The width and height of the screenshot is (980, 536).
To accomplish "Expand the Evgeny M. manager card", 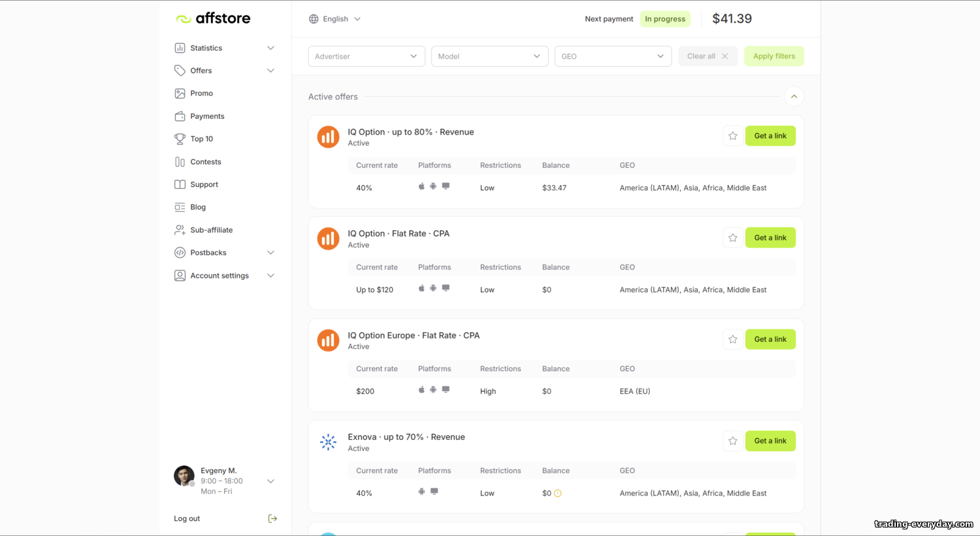I will pos(270,481).
